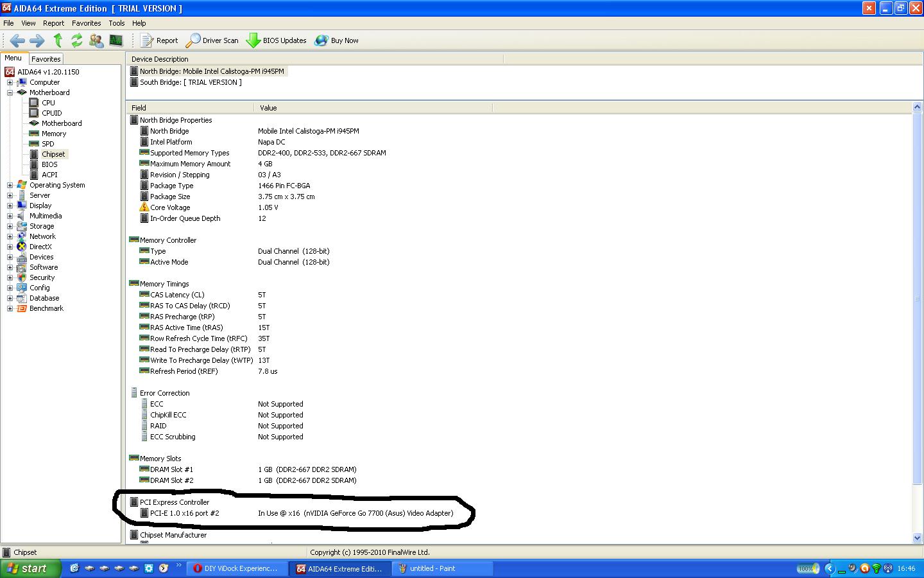Expand the quick launch overflow chevron
This screenshot has height=578, width=924.
(x=179, y=566)
